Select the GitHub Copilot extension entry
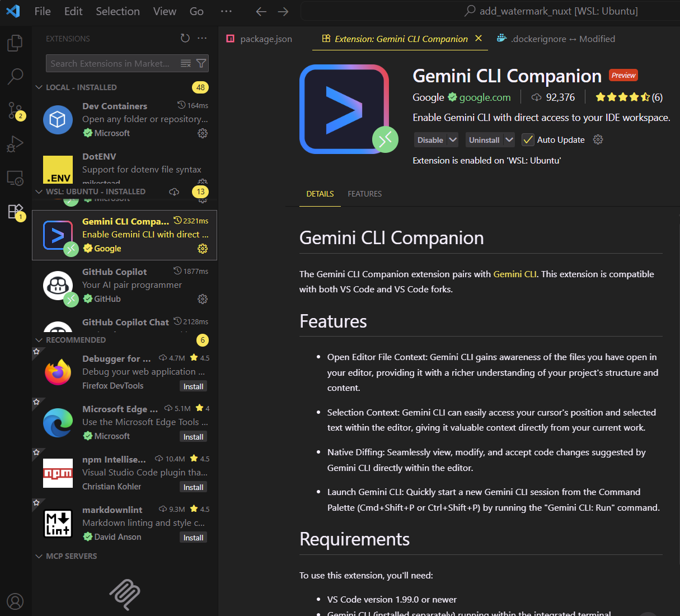Screen dimensions: 680x616 124,286
